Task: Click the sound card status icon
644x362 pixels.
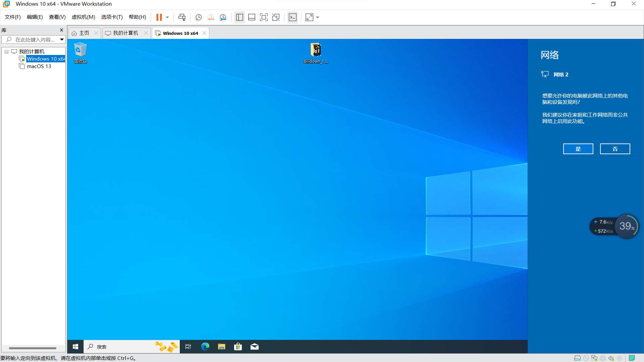Action: pos(611,358)
